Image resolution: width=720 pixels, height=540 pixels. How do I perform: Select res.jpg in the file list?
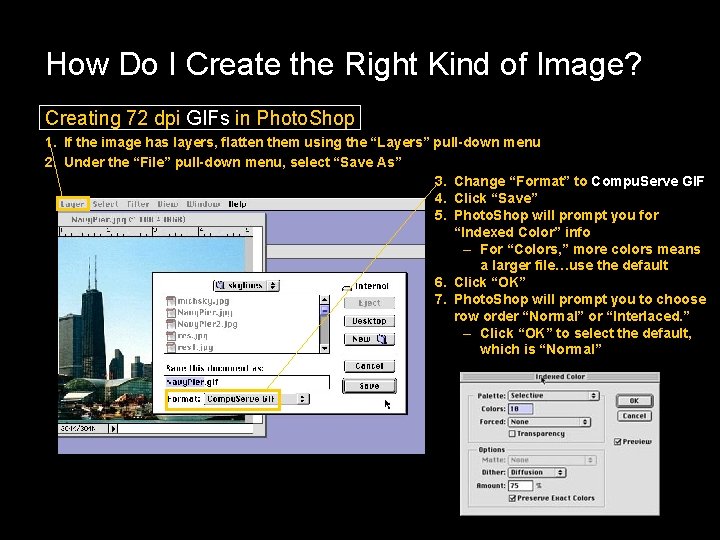tap(192, 336)
